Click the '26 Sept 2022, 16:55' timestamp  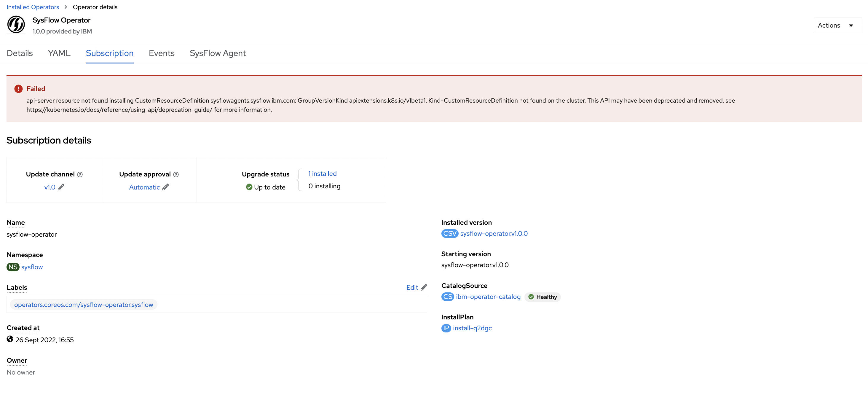click(x=44, y=340)
